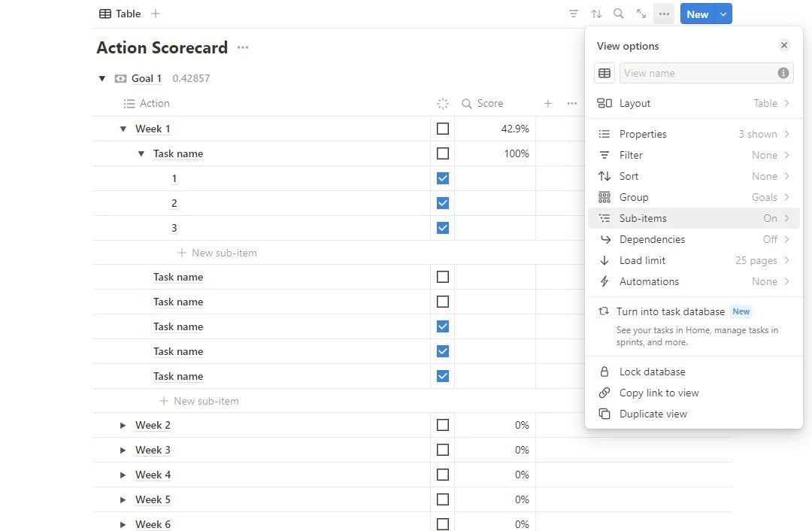
Task: Click the Table layout icon in View options
Action: [604, 73]
